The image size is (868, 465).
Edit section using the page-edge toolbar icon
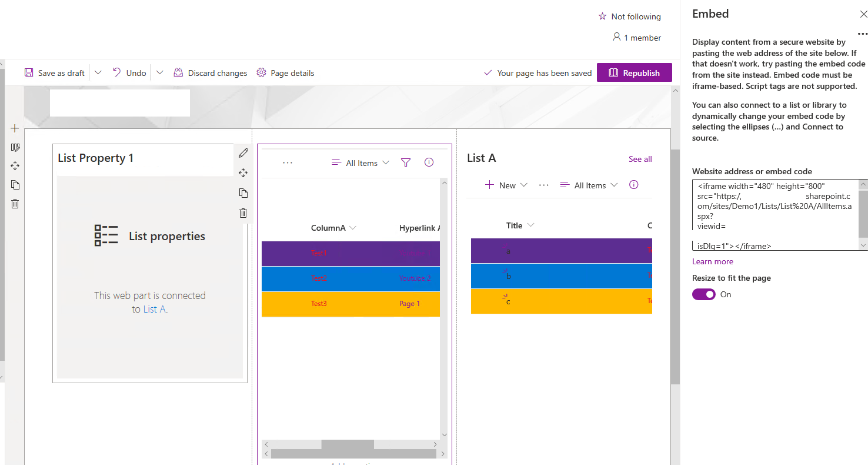pos(15,147)
